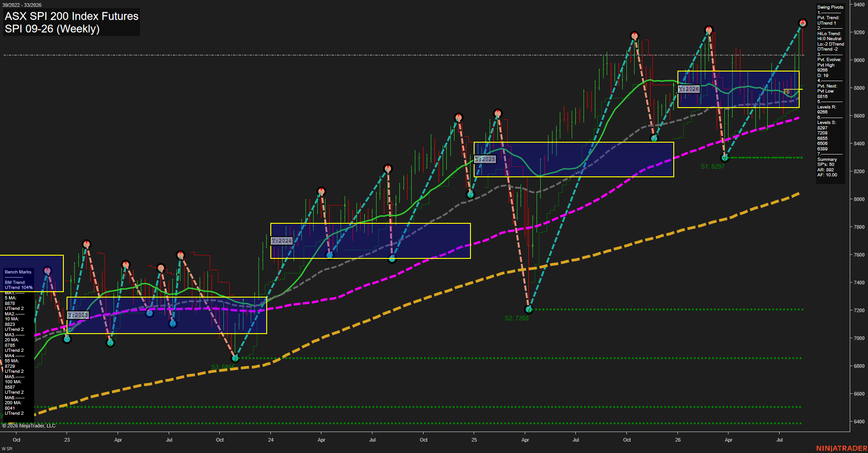
Task: Click the AR: 892 summary value
Action: 826,170
